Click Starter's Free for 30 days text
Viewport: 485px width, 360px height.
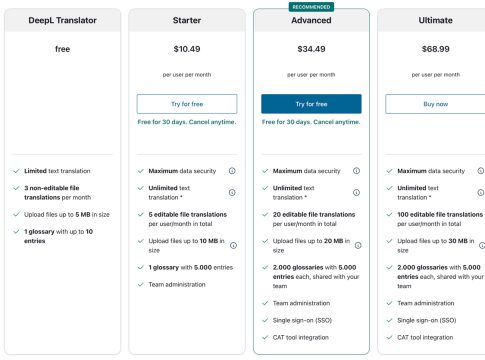[187, 122]
